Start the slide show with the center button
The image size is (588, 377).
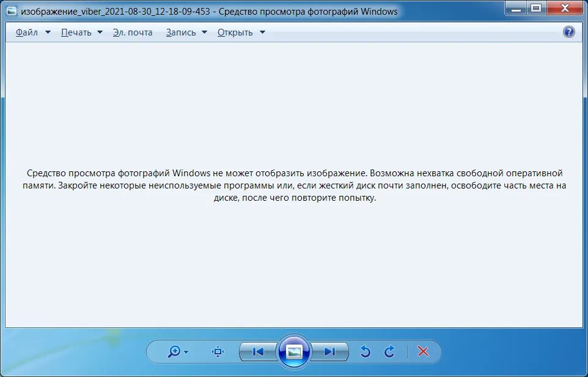tap(294, 351)
